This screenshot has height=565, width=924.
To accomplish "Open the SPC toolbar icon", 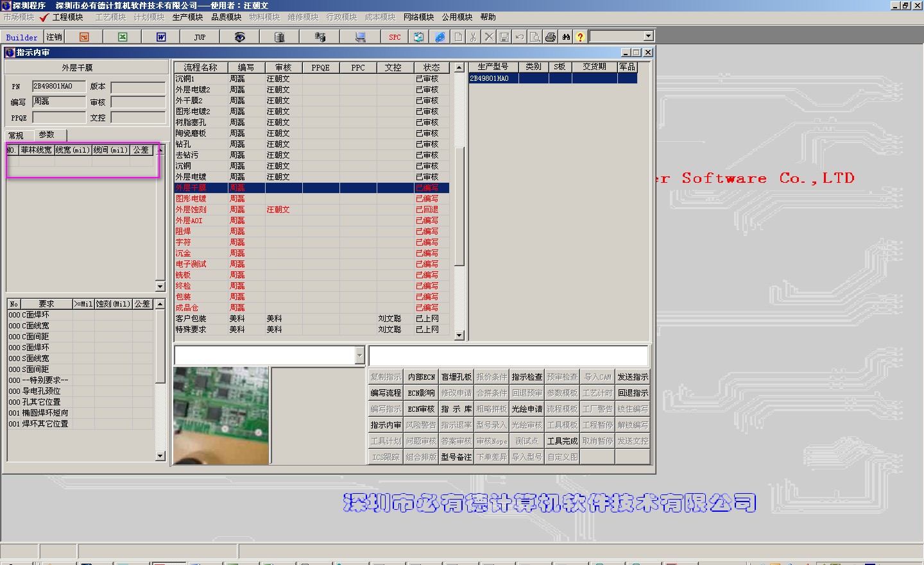I will click(395, 37).
